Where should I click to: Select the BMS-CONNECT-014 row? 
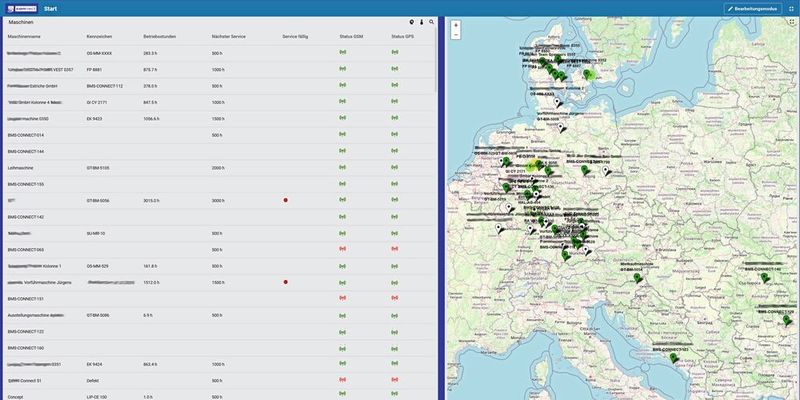pos(220,135)
